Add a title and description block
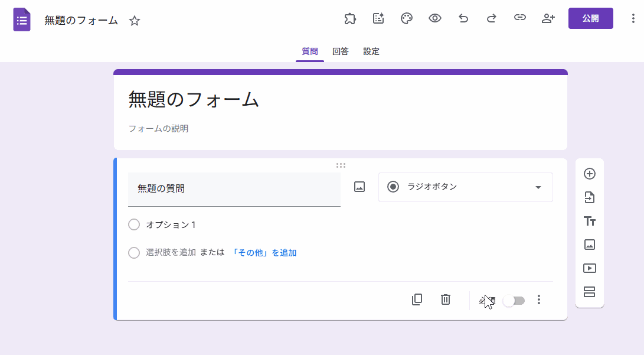The height and width of the screenshot is (355, 644). 589,221
